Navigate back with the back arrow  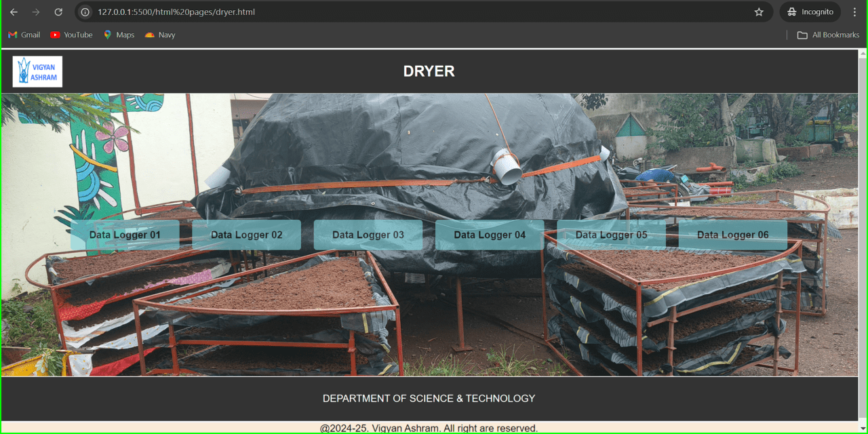tap(14, 12)
